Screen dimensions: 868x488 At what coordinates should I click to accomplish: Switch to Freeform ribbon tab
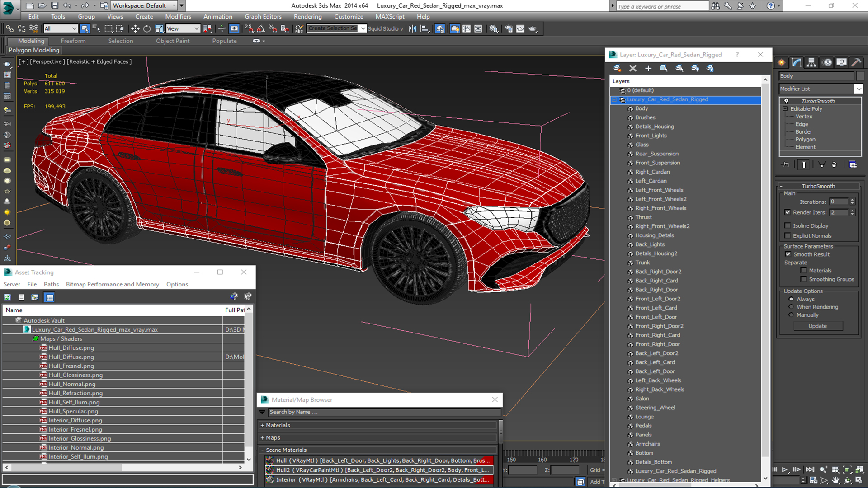click(73, 41)
